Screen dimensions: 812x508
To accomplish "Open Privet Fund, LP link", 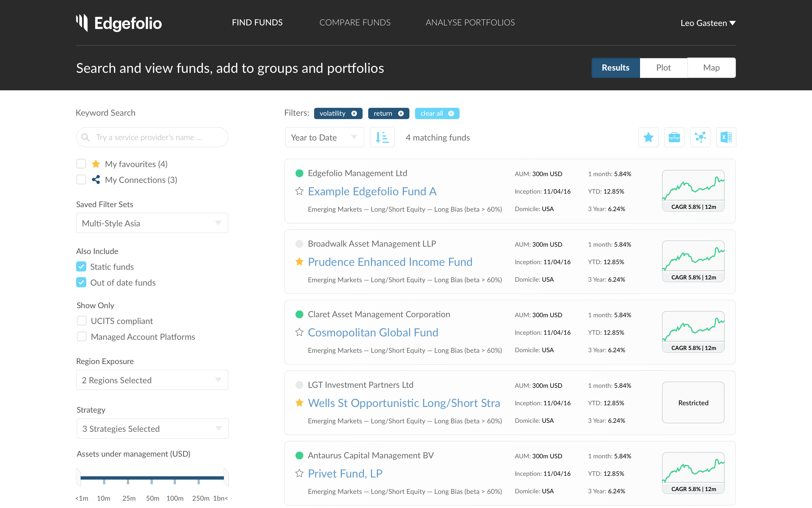I will (x=345, y=474).
